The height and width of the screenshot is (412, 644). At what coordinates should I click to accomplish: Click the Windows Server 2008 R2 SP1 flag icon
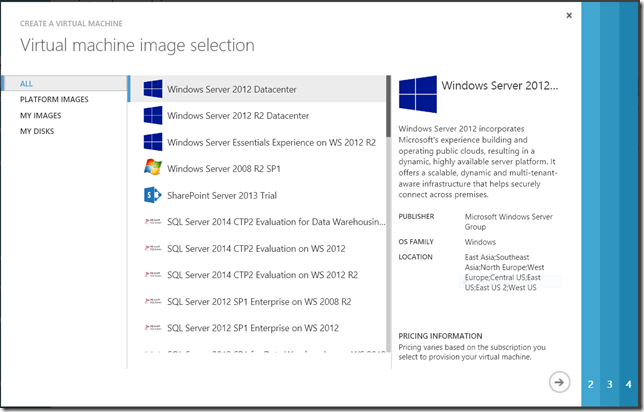point(153,168)
